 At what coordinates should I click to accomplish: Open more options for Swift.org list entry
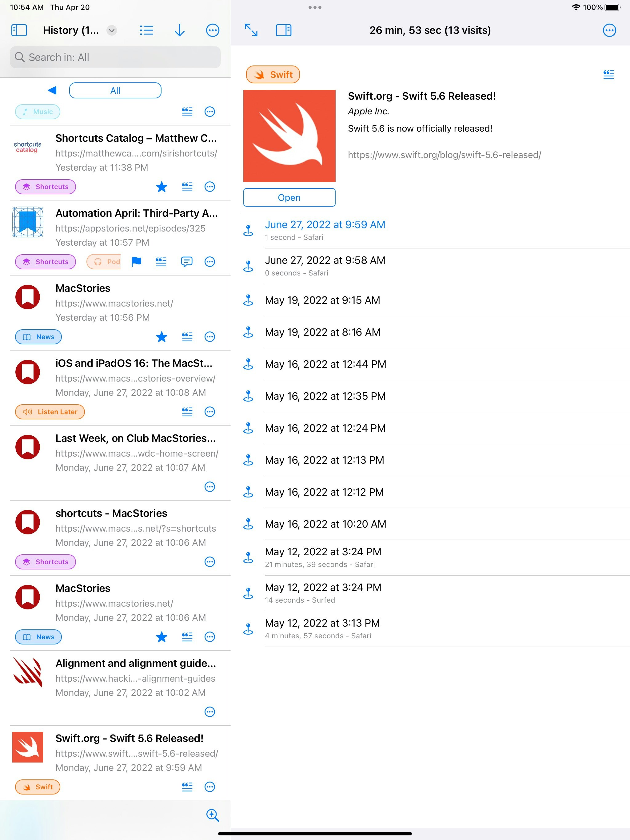(210, 787)
